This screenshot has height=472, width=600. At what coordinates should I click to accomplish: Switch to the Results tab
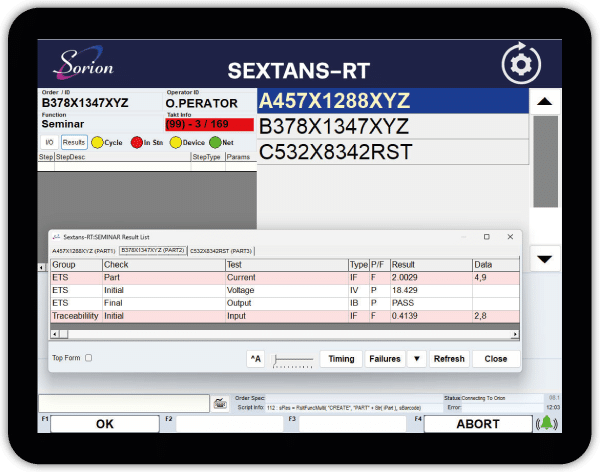74,142
